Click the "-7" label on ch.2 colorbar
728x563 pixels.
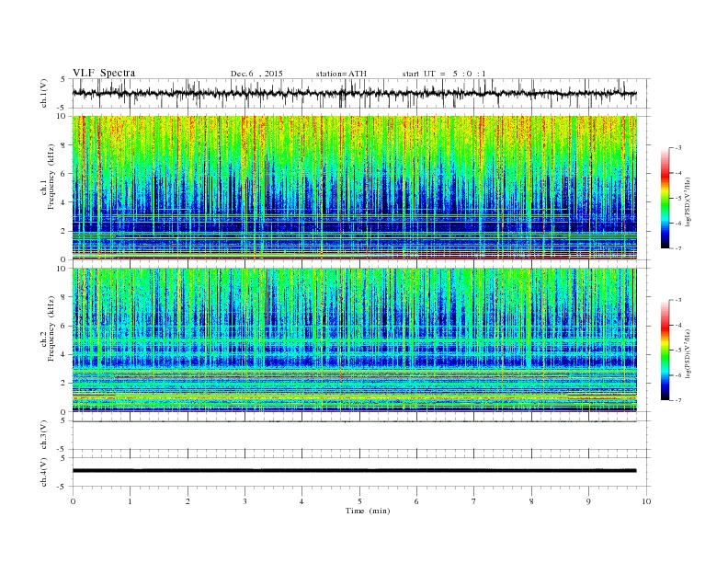(x=677, y=400)
